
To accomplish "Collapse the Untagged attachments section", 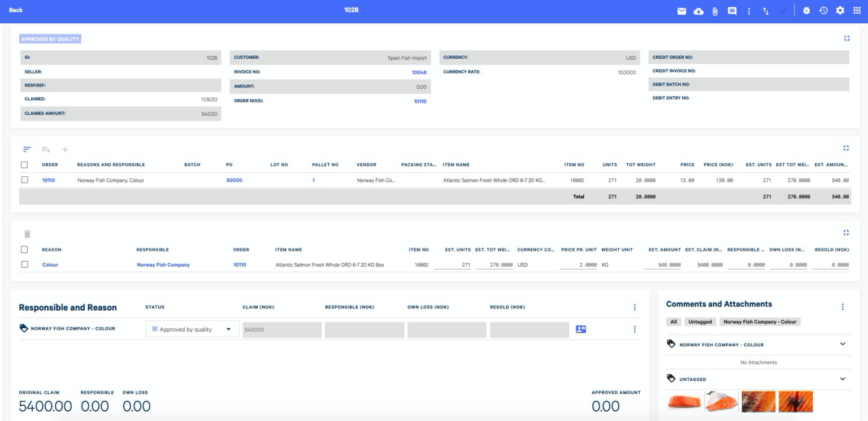I will click(843, 379).
